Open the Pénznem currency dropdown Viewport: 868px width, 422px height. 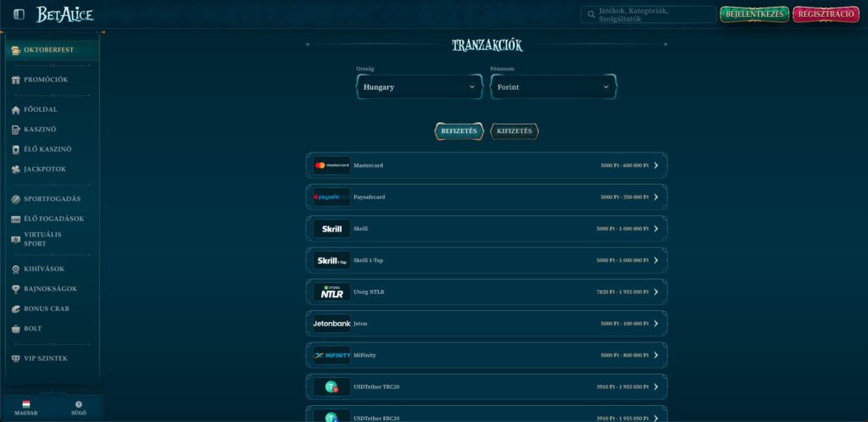click(x=554, y=86)
